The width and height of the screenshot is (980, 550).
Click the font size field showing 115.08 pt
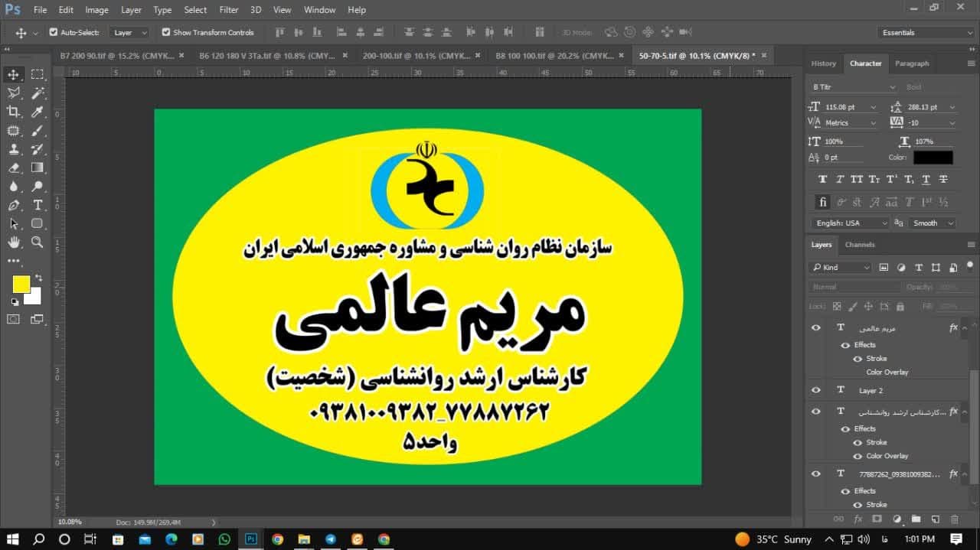(x=846, y=107)
